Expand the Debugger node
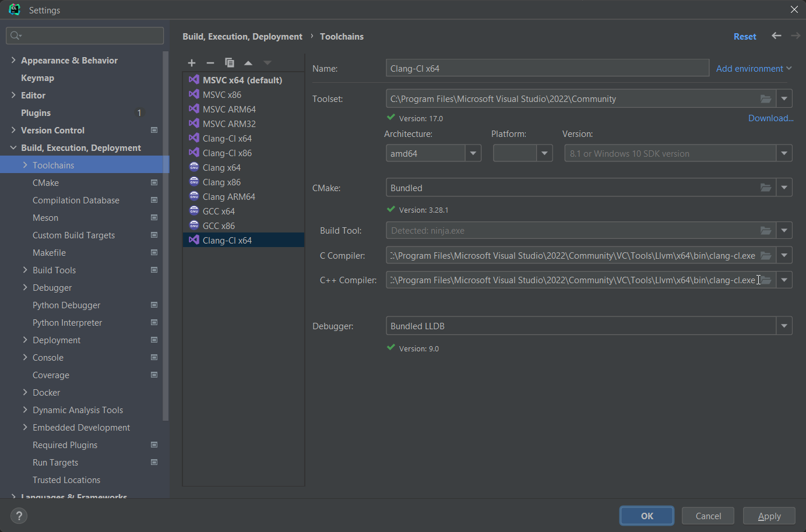Viewport: 806px width, 532px height. point(25,287)
